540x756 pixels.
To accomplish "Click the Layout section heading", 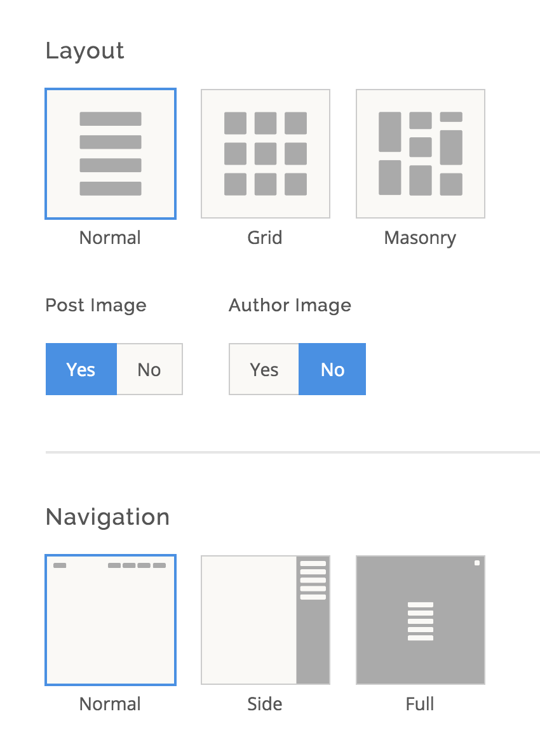I will point(85,51).
